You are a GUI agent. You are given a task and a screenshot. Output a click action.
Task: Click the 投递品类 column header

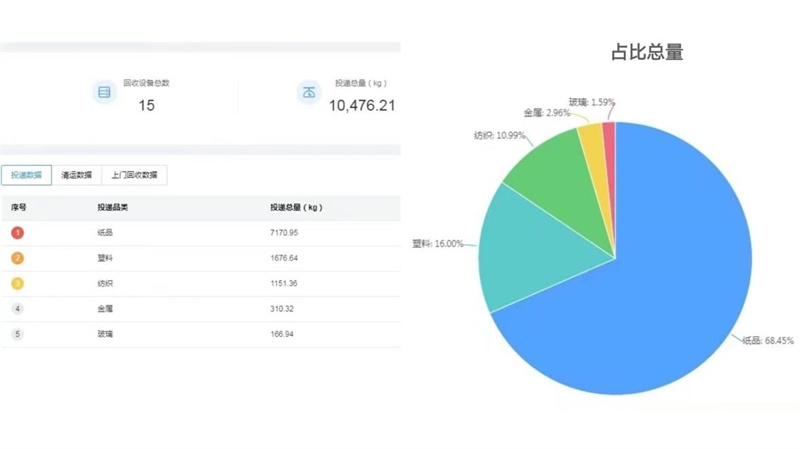point(112,208)
